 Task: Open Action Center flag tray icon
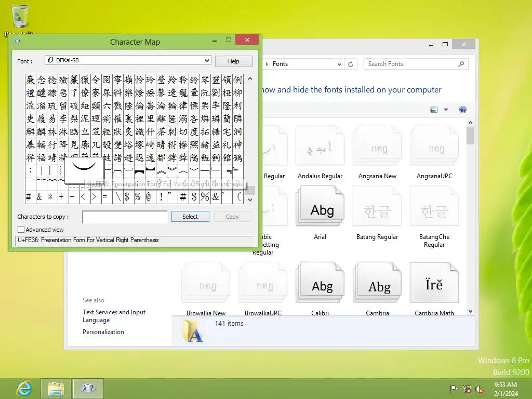(454, 389)
